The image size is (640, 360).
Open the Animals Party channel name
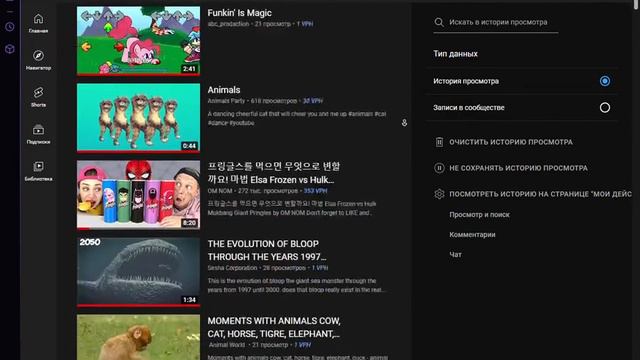(x=226, y=101)
